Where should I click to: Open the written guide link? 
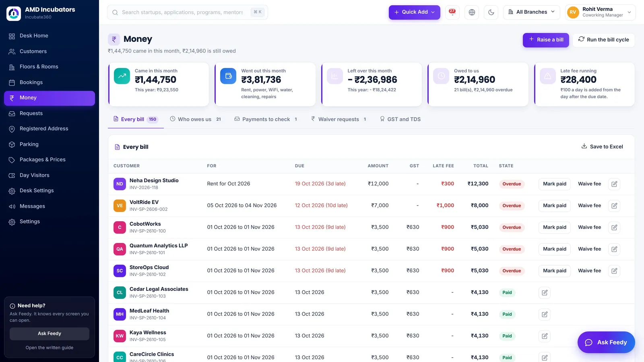[x=50, y=348]
